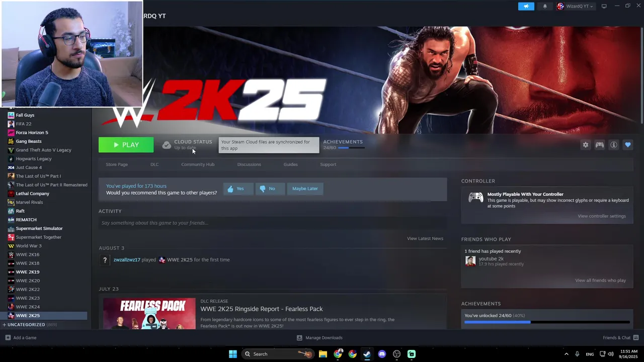Open File Explorer from the taskbar
The width and height of the screenshot is (644, 362).
coord(323,354)
